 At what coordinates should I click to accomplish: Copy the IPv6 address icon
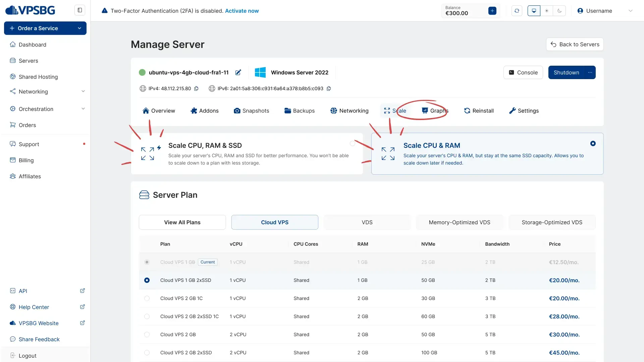point(329,88)
